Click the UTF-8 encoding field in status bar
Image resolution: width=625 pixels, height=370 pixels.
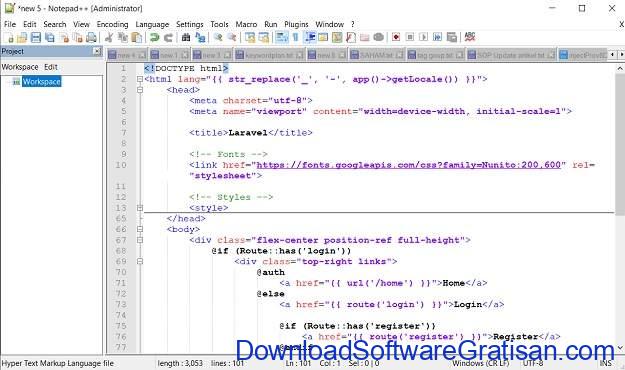click(533, 364)
